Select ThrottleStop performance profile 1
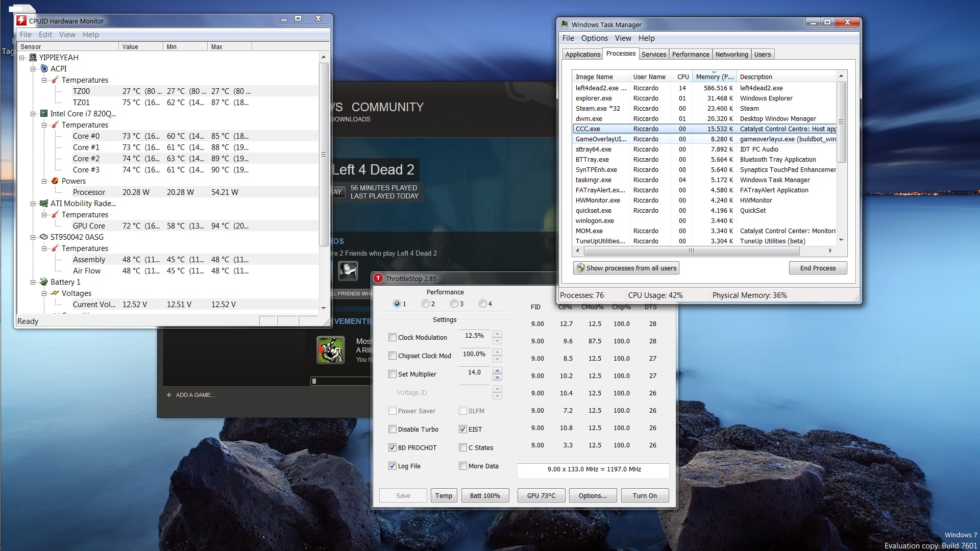This screenshot has height=551, width=980. pyautogui.click(x=397, y=304)
